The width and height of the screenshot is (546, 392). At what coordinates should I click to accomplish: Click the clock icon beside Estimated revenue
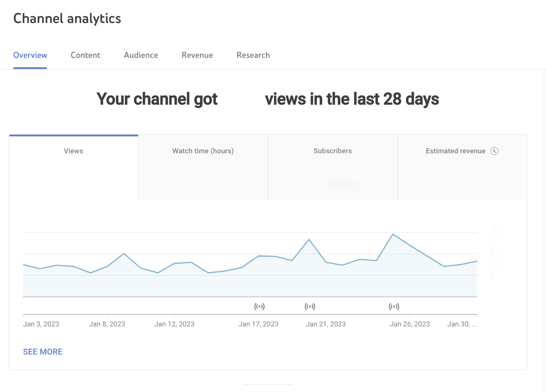[494, 151]
